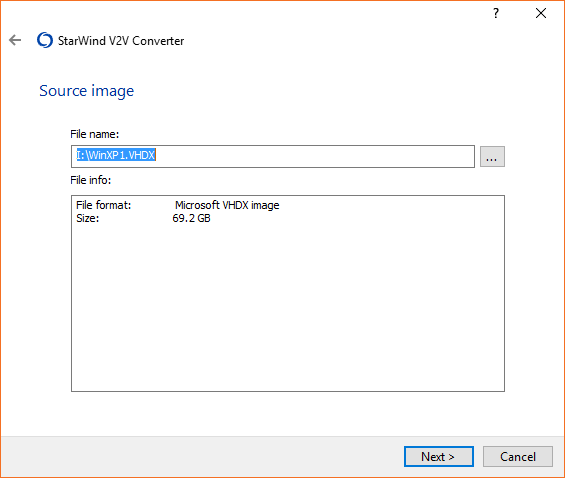565x478 pixels.
Task: Go back with the left arrow icon
Action: (15, 40)
